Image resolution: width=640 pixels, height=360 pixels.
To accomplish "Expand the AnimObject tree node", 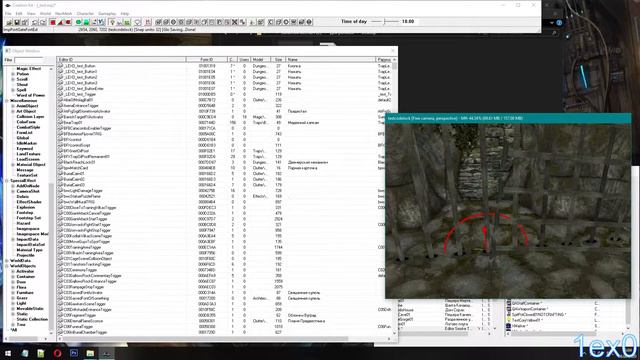I will point(13,106).
